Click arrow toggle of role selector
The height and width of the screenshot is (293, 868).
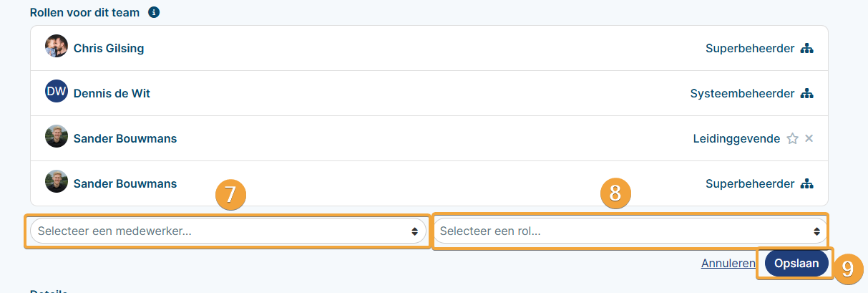pyautogui.click(x=816, y=231)
